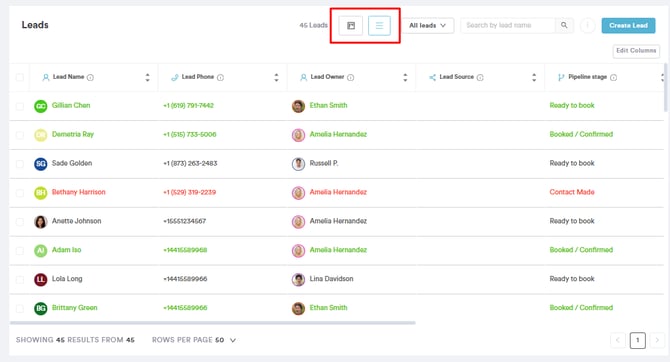This screenshot has width=670, height=362.
Task: Open lead Brittany Green
Action: click(x=74, y=308)
